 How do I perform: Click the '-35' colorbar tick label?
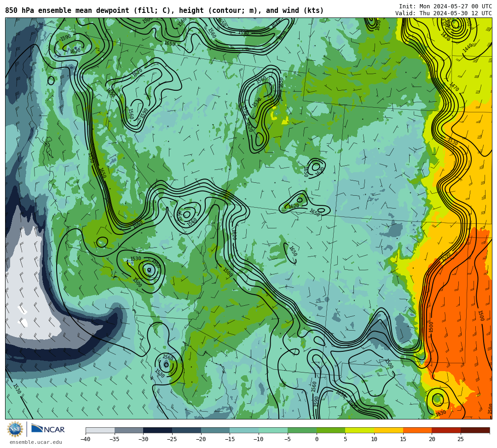point(114,439)
